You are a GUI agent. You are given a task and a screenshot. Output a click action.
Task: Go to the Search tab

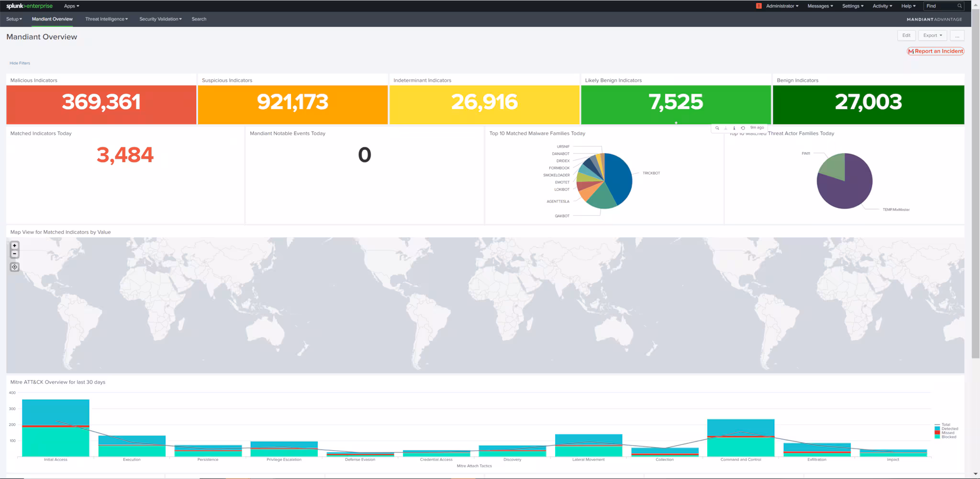pos(199,19)
